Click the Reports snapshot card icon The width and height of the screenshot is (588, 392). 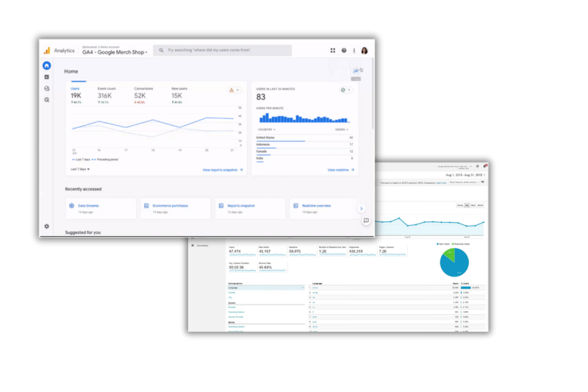(x=221, y=206)
